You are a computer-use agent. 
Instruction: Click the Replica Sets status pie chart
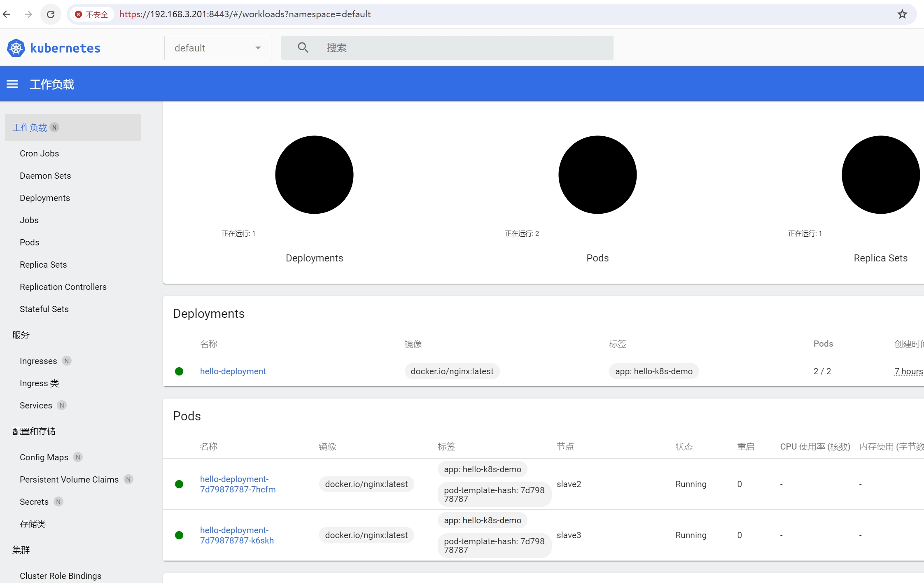tap(881, 175)
